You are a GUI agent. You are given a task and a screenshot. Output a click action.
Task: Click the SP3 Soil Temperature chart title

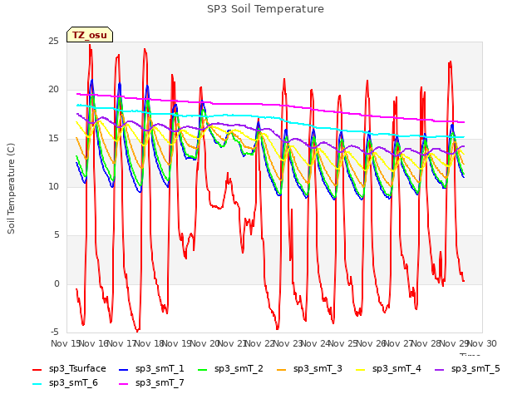265,9
